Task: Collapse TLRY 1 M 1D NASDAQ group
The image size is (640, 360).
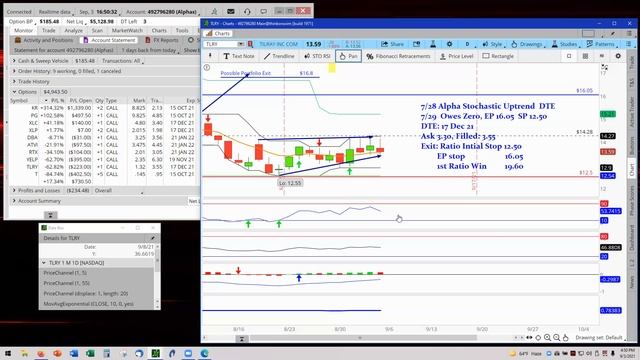Action: click(44, 263)
